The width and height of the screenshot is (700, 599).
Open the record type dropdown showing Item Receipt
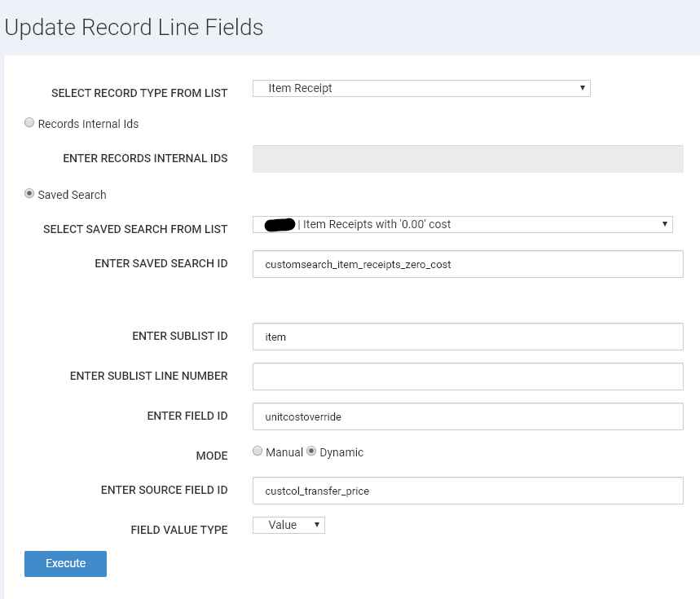(x=420, y=87)
